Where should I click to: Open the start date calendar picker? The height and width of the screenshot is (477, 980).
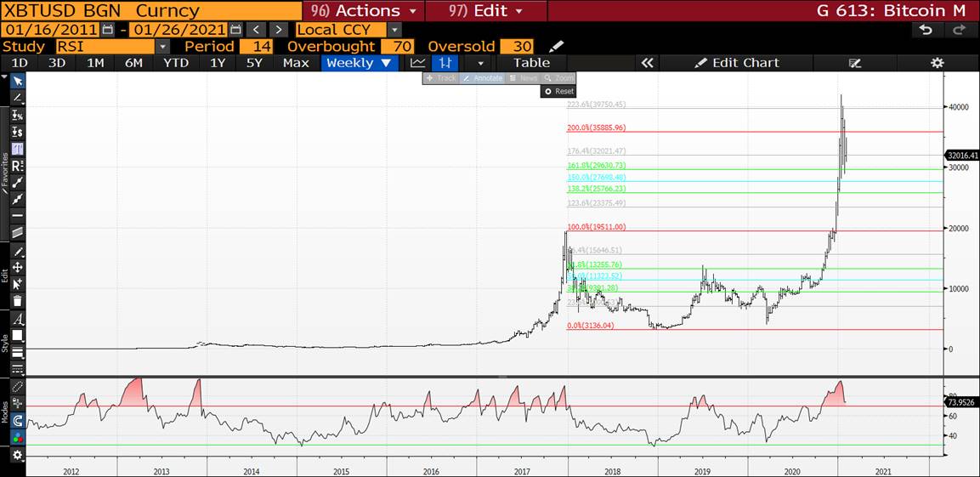click(107, 30)
